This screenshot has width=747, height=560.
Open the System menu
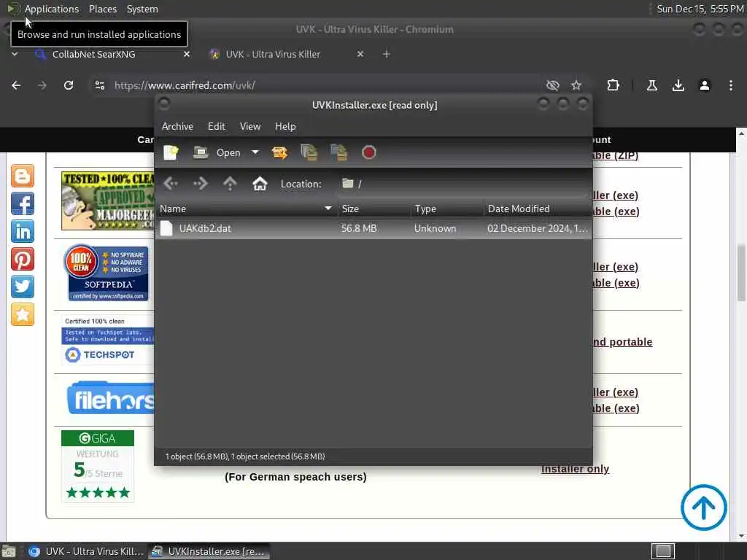coord(142,9)
